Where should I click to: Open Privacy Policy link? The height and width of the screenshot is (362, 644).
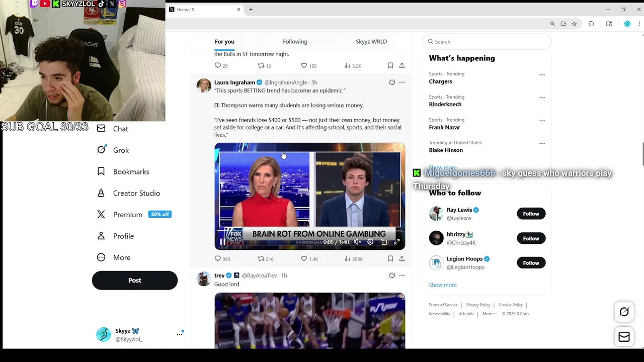point(478,305)
